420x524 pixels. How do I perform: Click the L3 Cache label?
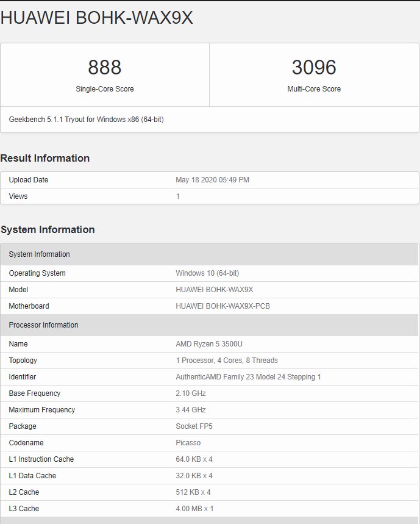click(x=24, y=509)
